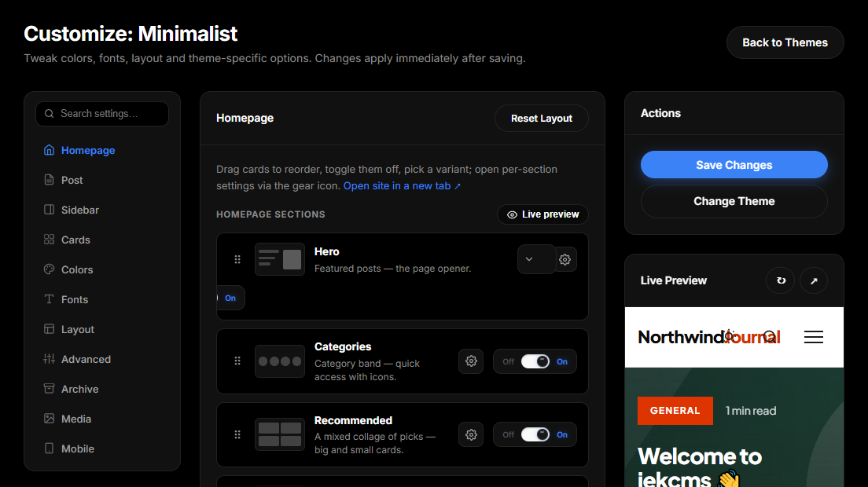Select the Advanced menu label
Image resolution: width=868 pixels, height=487 pixels.
click(86, 359)
